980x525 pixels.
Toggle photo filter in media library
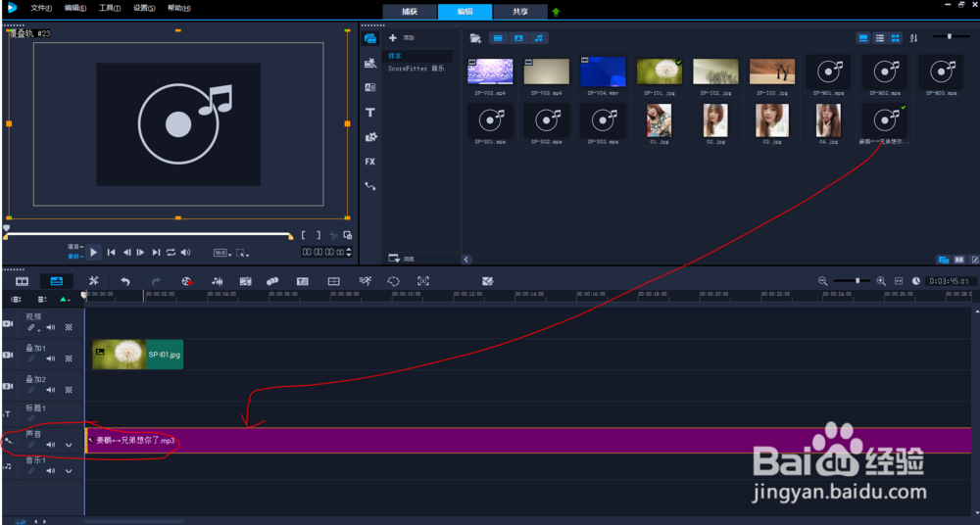[x=518, y=38]
